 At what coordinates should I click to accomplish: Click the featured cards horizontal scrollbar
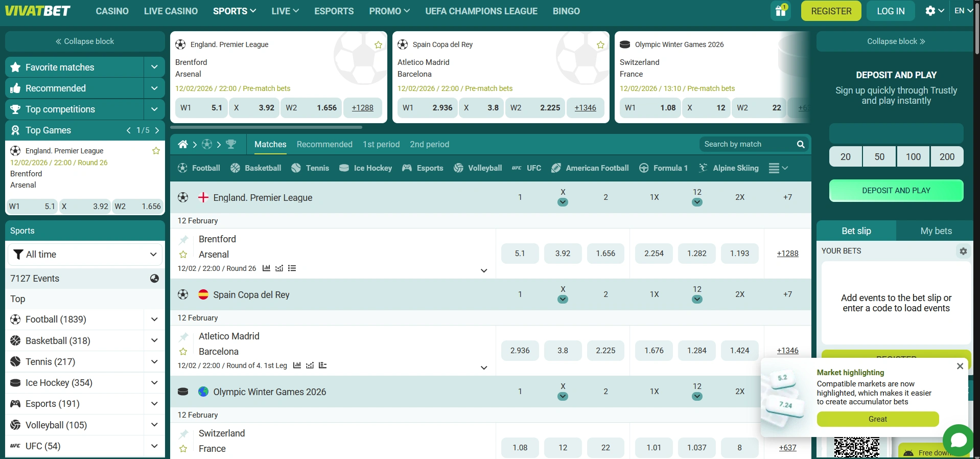coord(266,127)
